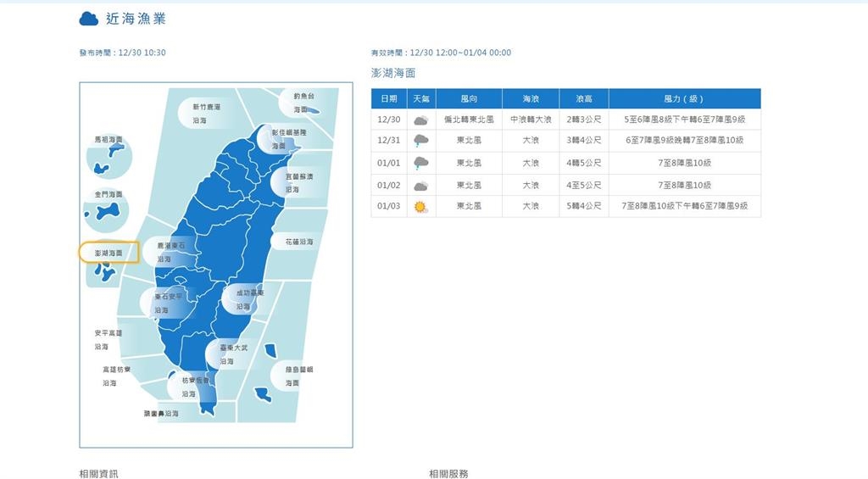
Task: Click the 3轉4公尺 wave height cell
Action: coord(584,140)
